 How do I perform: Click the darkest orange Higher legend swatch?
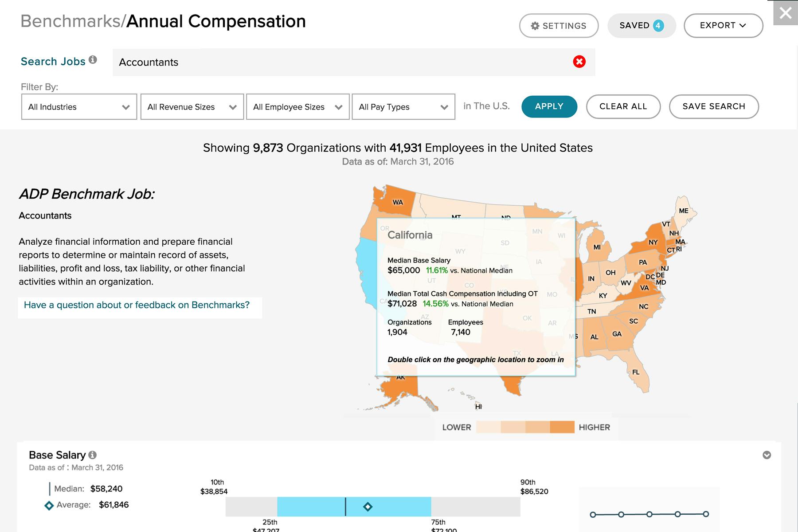point(562,427)
